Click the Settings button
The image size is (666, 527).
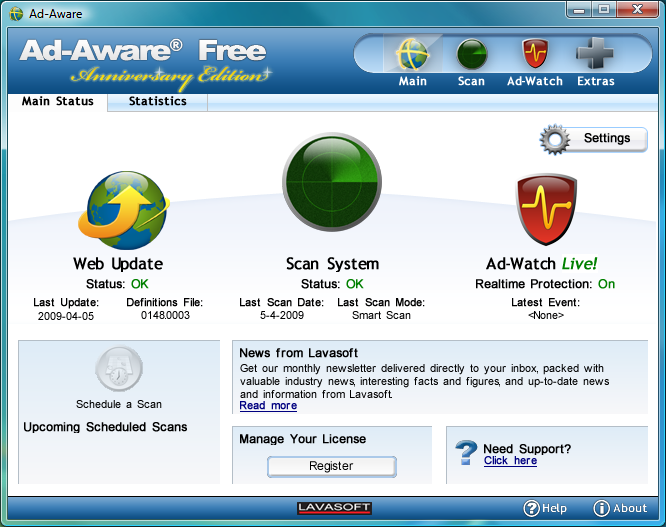594,139
